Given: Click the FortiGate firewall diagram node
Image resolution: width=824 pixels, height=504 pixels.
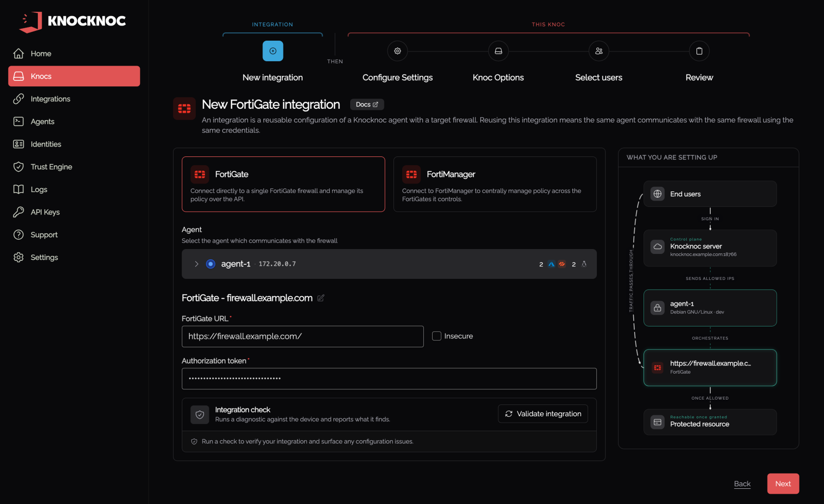Looking at the screenshot, I should point(710,368).
